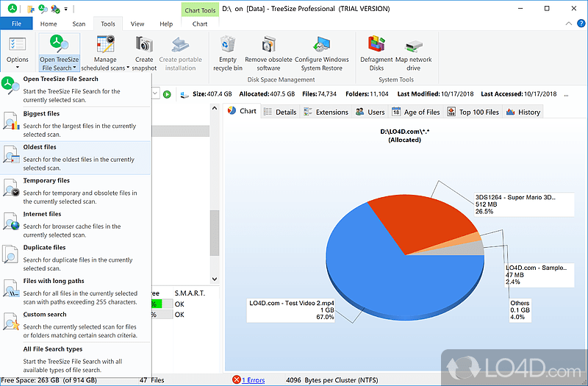
Task: Click the Free Space 263 GB status entry
Action: (49, 380)
